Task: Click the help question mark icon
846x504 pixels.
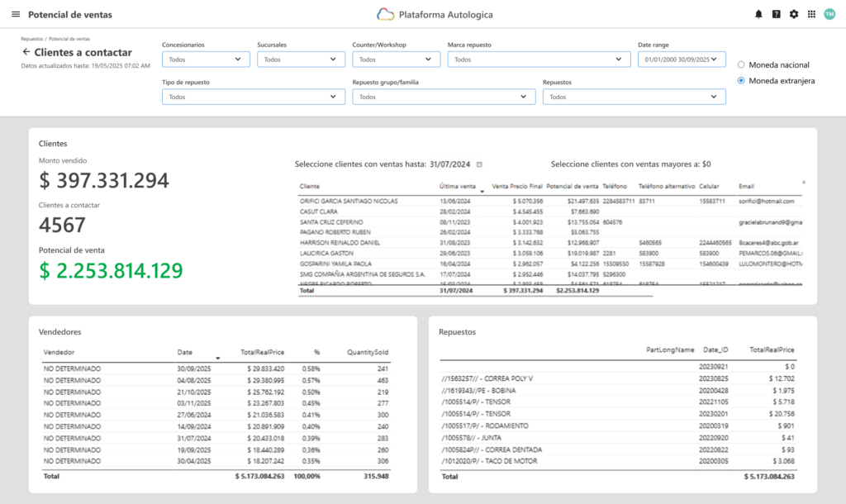Action: (776, 15)
